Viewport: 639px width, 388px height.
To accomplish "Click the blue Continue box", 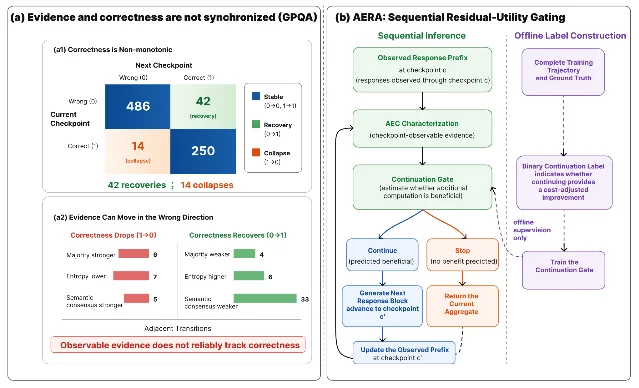I will click(x=382, y=255).
